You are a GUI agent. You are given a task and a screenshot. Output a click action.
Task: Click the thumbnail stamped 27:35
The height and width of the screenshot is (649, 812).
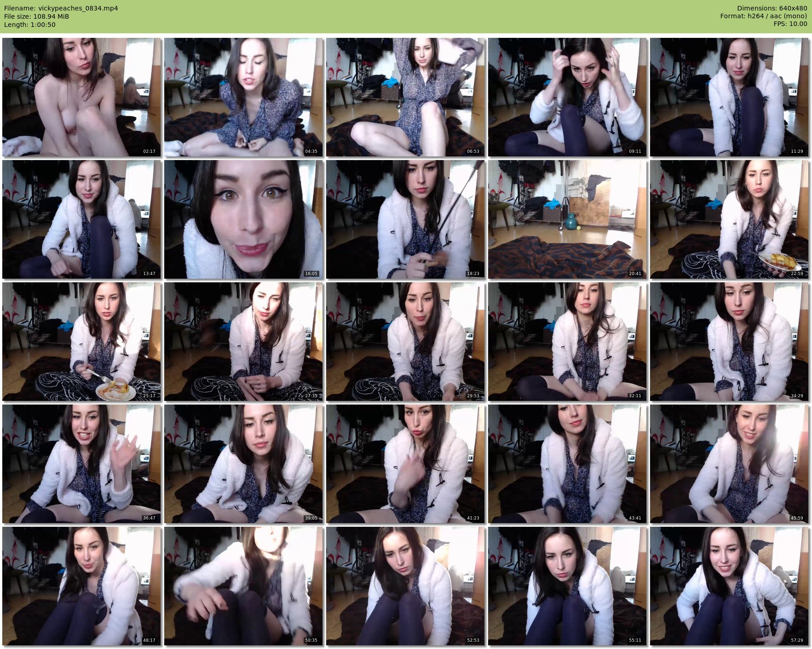pos(244,342)
